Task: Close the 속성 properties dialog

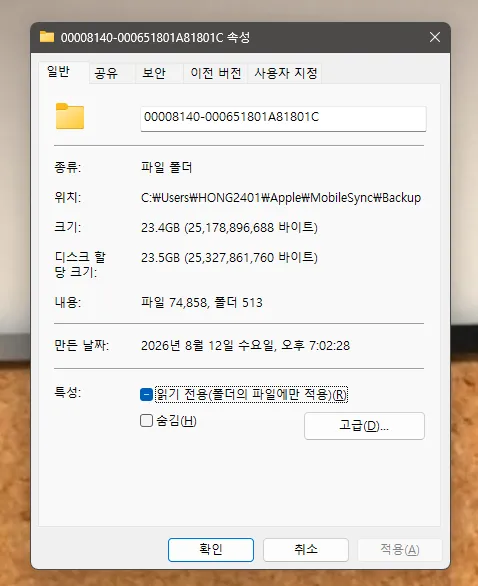Action: [435, 37]
